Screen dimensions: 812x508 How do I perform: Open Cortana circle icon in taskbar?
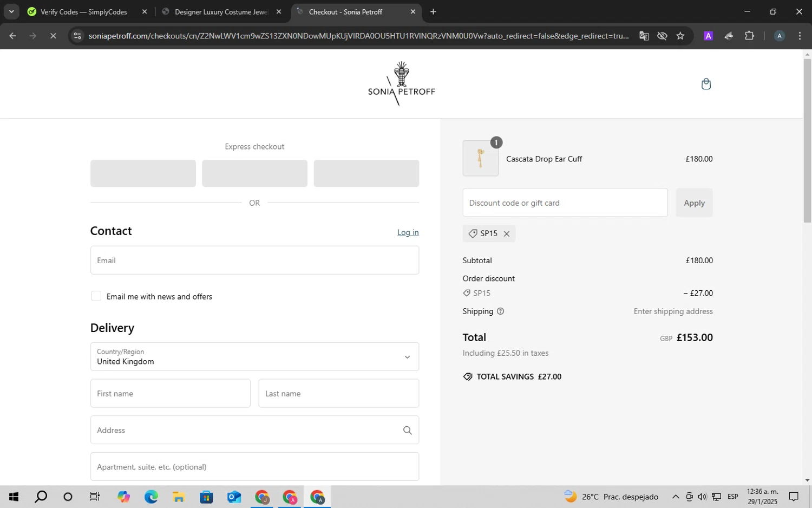click(68, 497)
